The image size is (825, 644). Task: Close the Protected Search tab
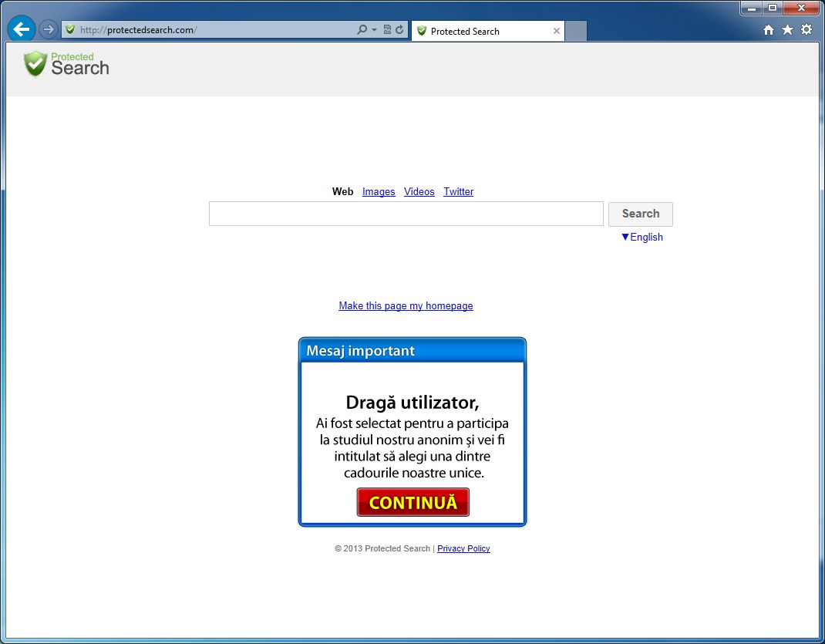[556, 31]
